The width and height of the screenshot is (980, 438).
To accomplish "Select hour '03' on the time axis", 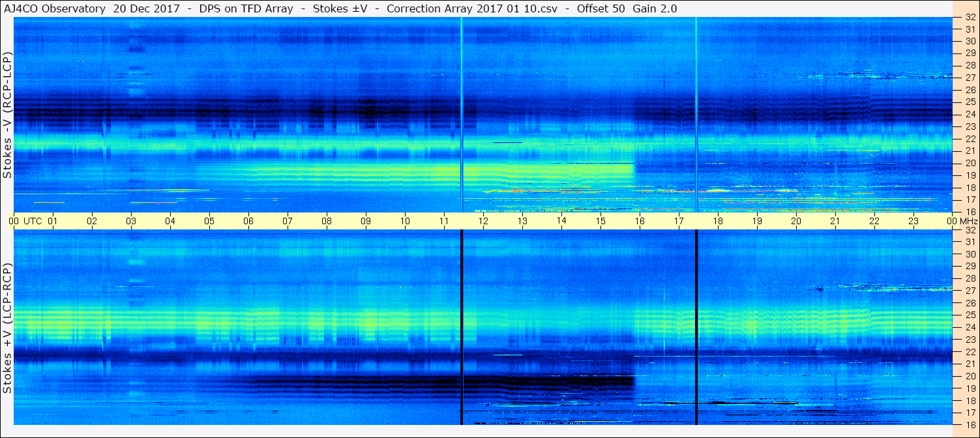I will (x=131, y=221).
